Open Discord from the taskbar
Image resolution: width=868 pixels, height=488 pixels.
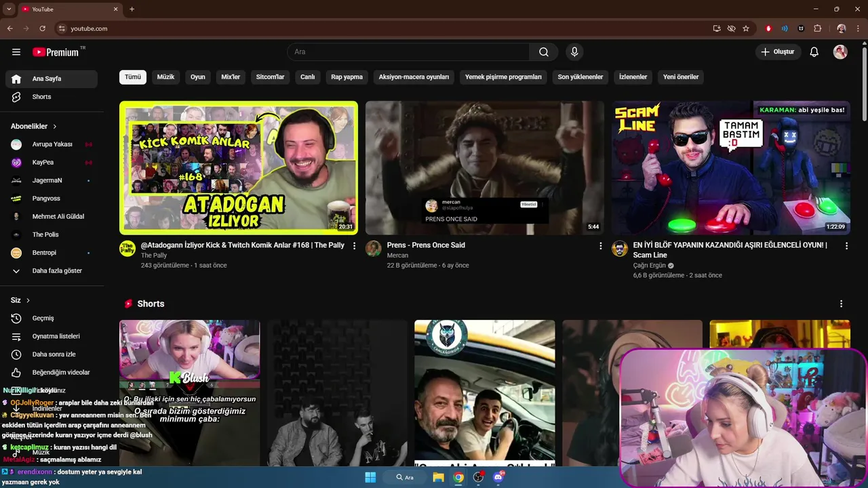click(x=499, y=477)
